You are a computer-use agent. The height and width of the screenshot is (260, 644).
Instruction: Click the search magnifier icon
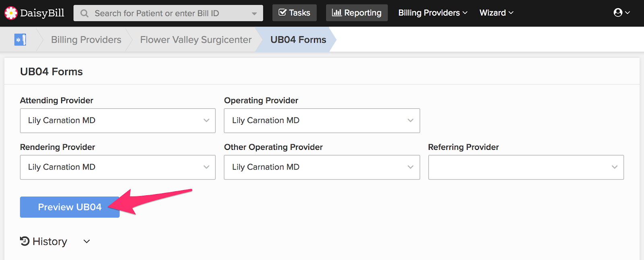click(84, 13)
